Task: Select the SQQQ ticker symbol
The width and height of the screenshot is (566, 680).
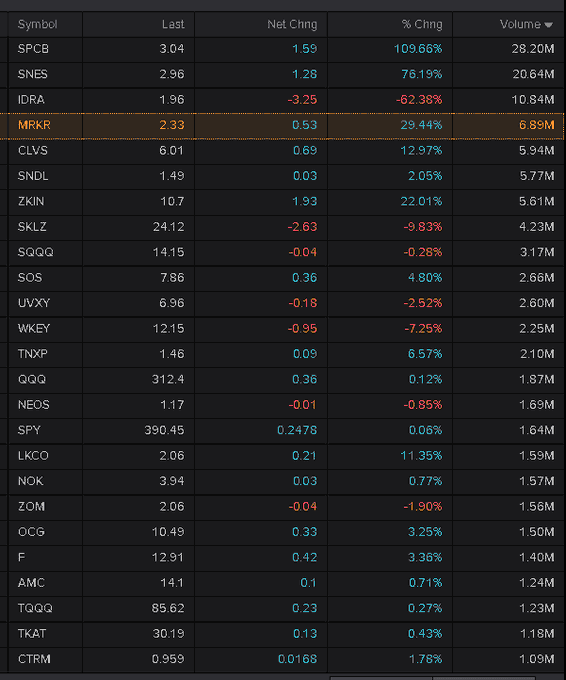Action: coord(36,252)
